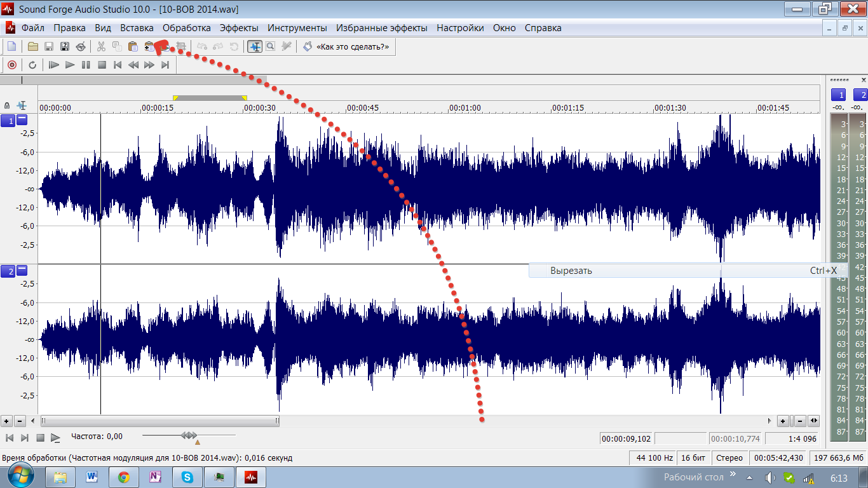Viewport: 868px width, 488px height.
Task: Open the Обработка menu
Action: click(187, 28)
